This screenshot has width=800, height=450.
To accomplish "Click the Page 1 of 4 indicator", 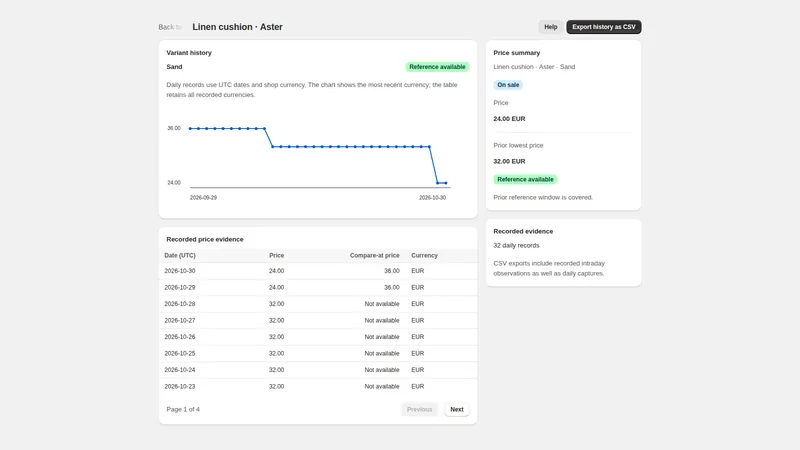I will point(183,409).
